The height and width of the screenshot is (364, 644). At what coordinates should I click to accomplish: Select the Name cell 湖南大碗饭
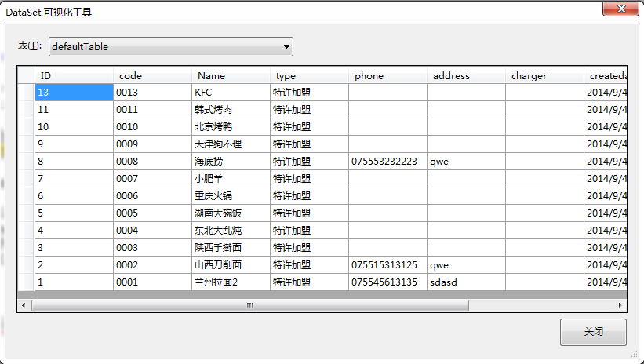click(231, 213)
